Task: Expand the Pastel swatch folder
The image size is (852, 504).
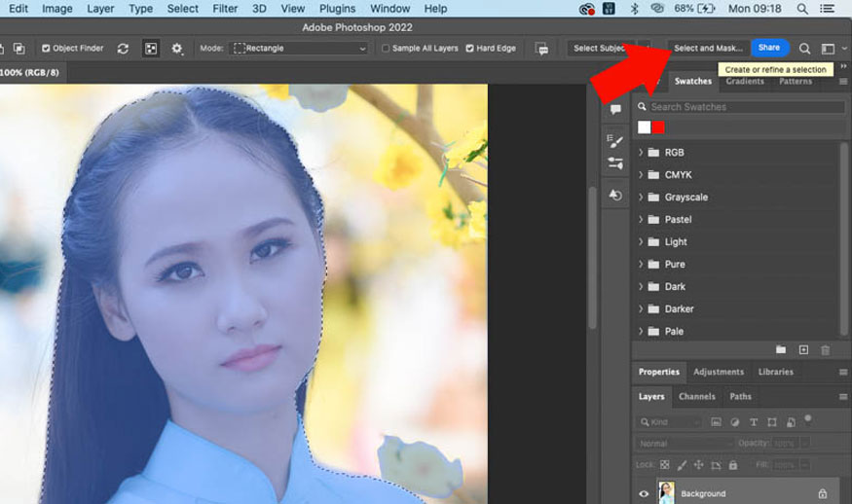Action: pyautogui.click(x=641, y=219)
